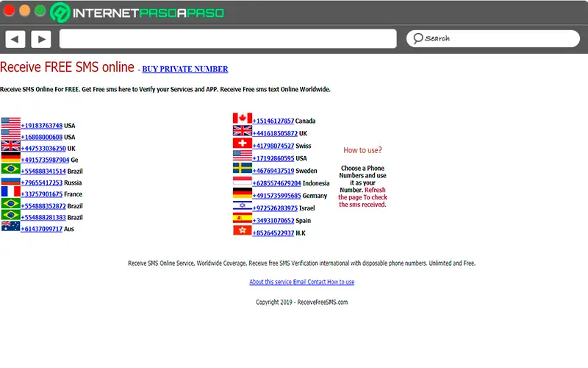Click the German flag beside +4915735987904
This screenshot has width=588, height=368.
pos(10,158)
